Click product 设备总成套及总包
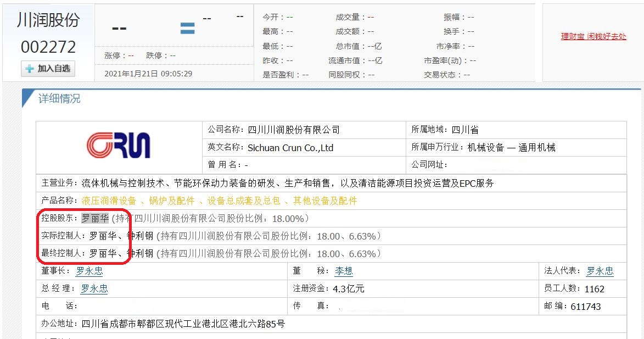 click(x=244, y=201)
